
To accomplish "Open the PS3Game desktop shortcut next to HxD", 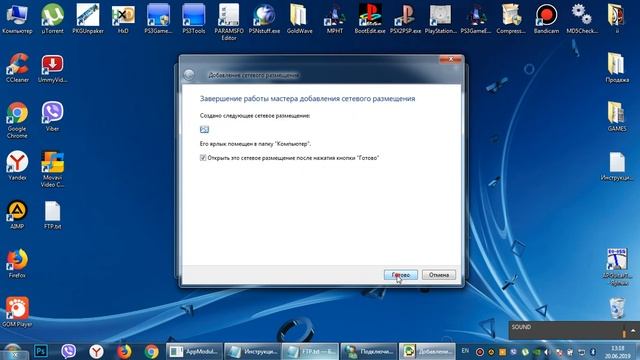I will pos(158,18).
